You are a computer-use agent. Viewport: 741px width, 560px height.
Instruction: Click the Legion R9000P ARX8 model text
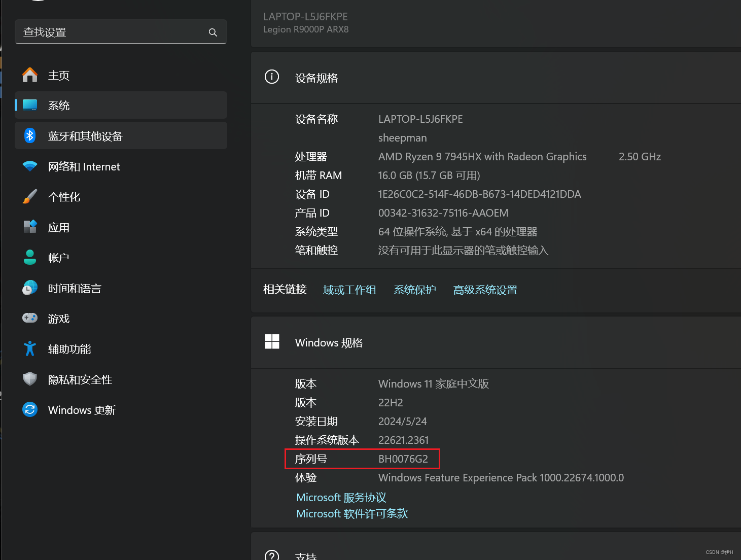coord(306,29)
